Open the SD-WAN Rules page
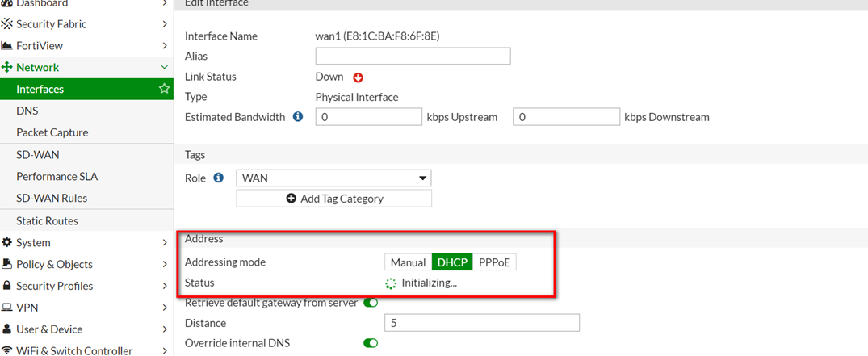868x356 pixels. (52, 198)
